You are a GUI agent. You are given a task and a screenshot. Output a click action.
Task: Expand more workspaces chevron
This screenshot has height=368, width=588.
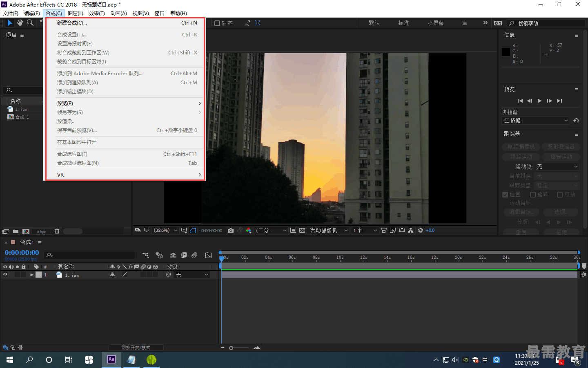485,23
